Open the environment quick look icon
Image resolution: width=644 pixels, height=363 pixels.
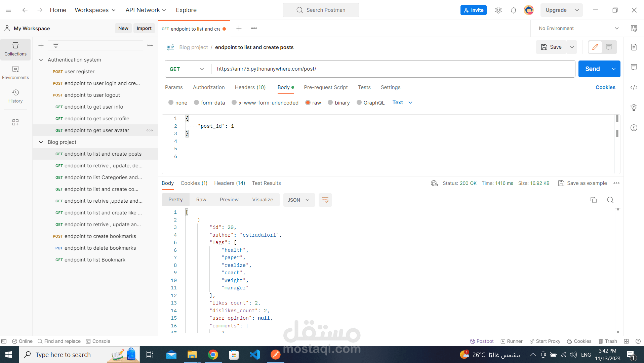click(634, 28)
